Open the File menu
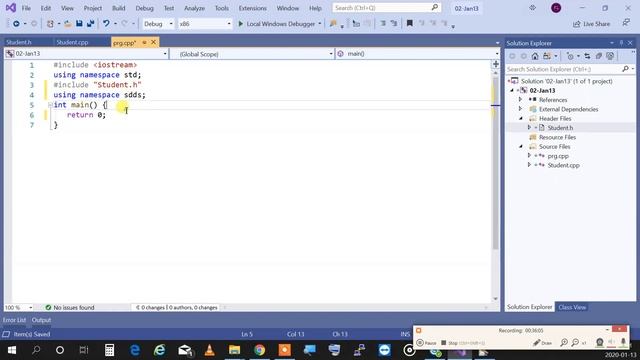The image size is (640, 360). tap(26, 8)
